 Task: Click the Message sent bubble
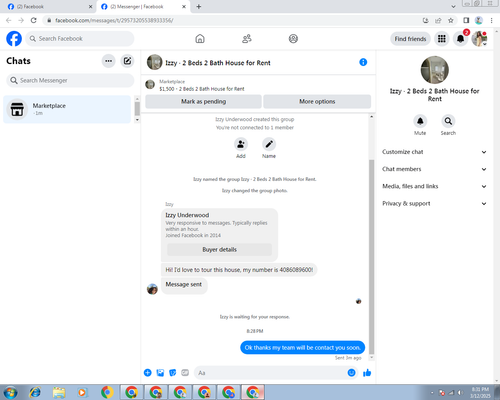[x=184, y=285]
